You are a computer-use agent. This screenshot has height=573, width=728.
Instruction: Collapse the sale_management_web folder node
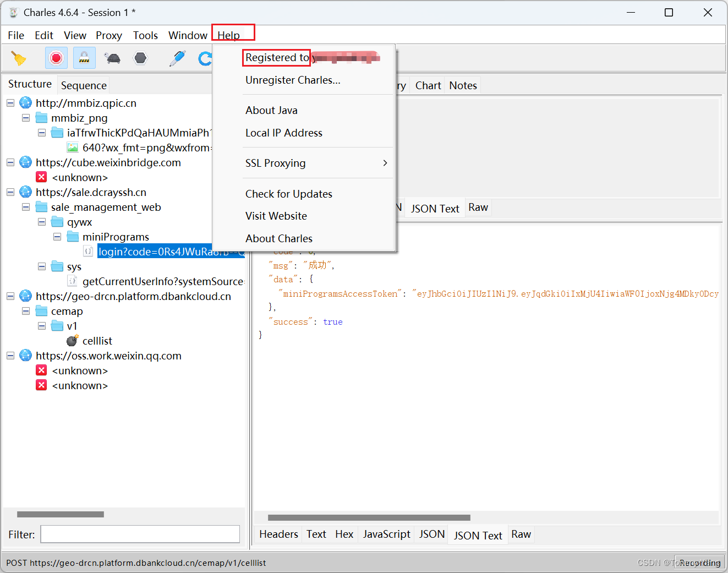pyautogui.click(x=26, y=207)
